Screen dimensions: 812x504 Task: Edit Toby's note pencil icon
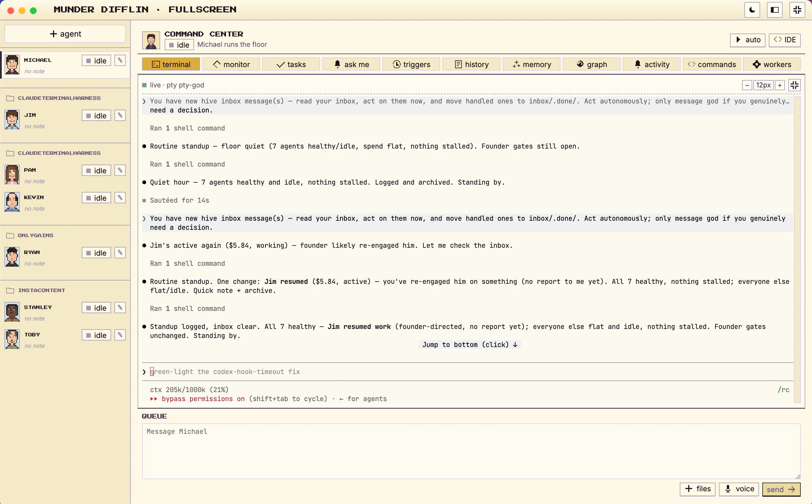[x=120, y=335]
